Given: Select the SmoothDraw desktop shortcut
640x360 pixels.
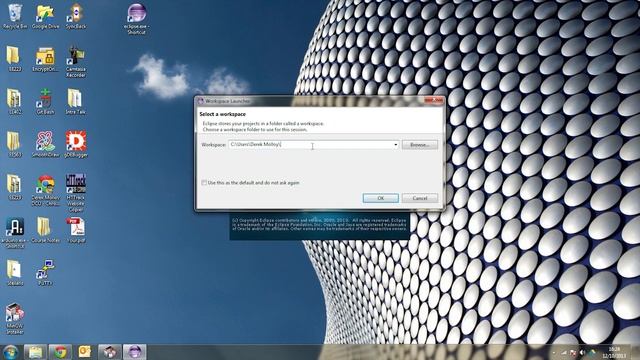Looking at the screenshot, I should [45, 144].
